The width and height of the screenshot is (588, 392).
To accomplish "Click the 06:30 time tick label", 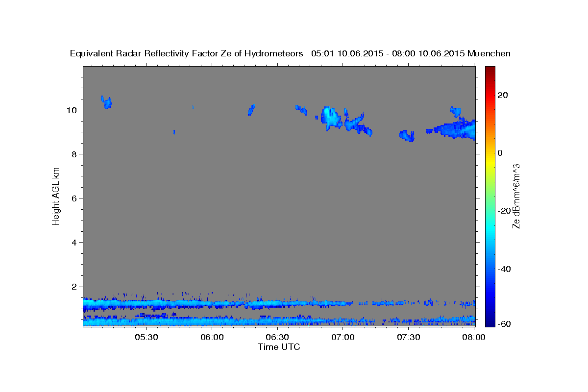I will [x=277, y=338].
